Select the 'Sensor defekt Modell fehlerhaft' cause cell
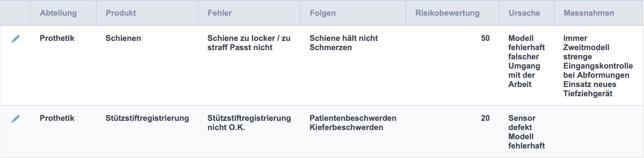This screenshot has height=158, width=644. tap(527, 132)
